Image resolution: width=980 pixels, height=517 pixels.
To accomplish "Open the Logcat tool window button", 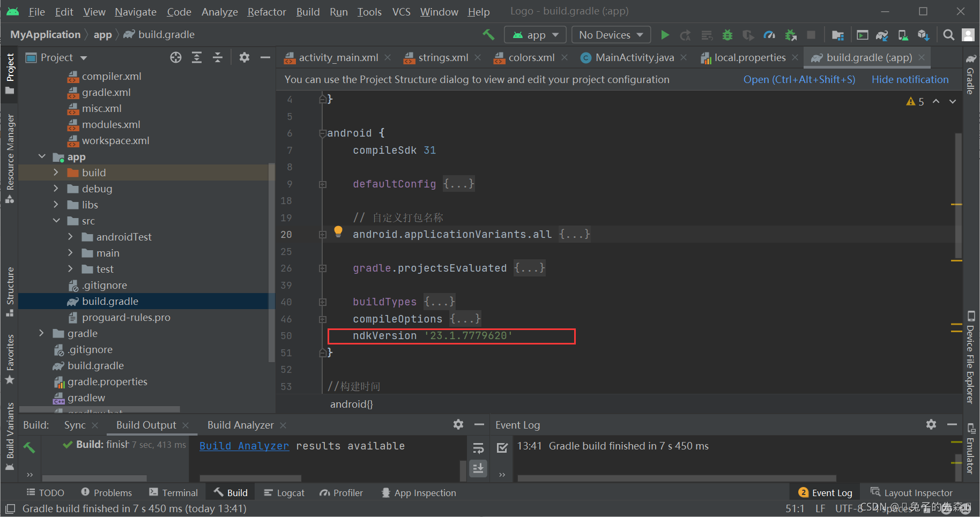I will (x=284, y=492).
